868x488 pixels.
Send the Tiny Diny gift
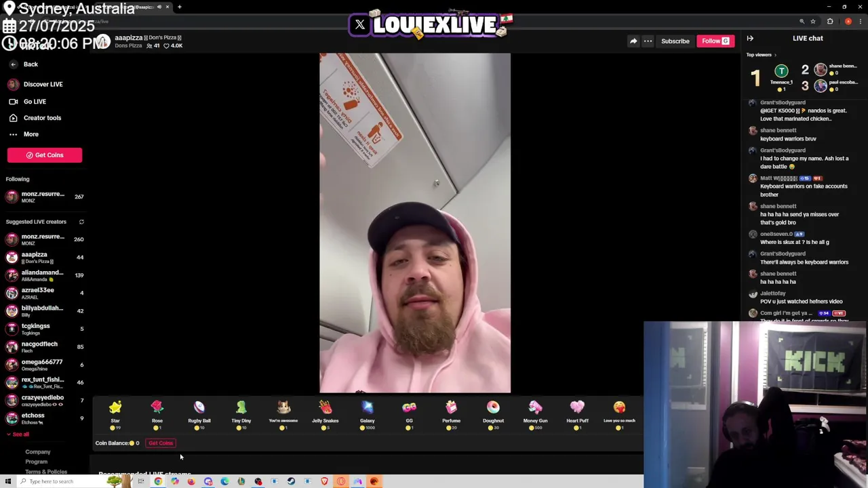[241, 415]
